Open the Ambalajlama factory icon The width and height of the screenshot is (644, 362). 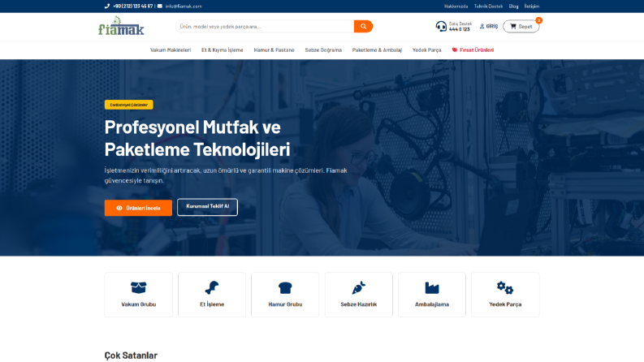(432, 287)
